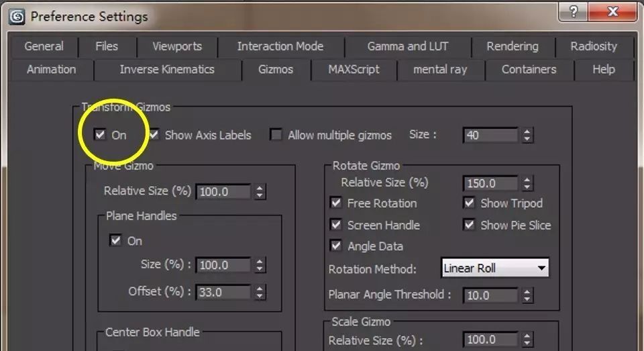Click the Planar Angle Threshold field
The image size is (644, 351).
coord(491,295)
